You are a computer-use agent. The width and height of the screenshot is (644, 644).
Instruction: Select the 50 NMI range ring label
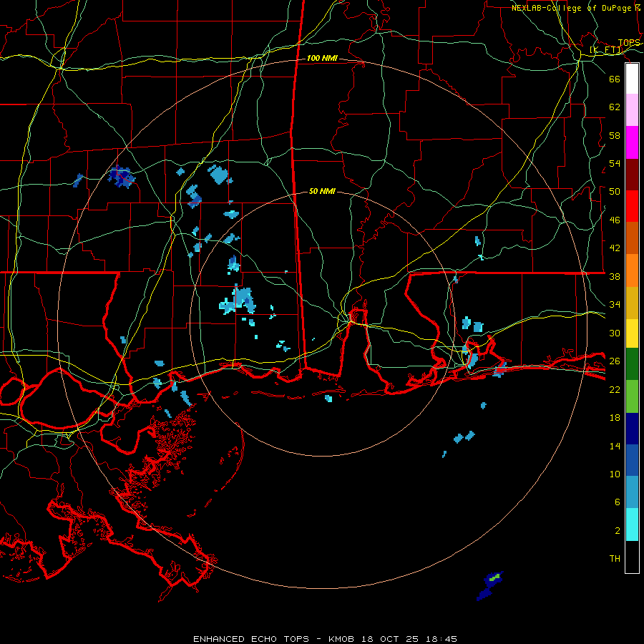click(322, 191)
